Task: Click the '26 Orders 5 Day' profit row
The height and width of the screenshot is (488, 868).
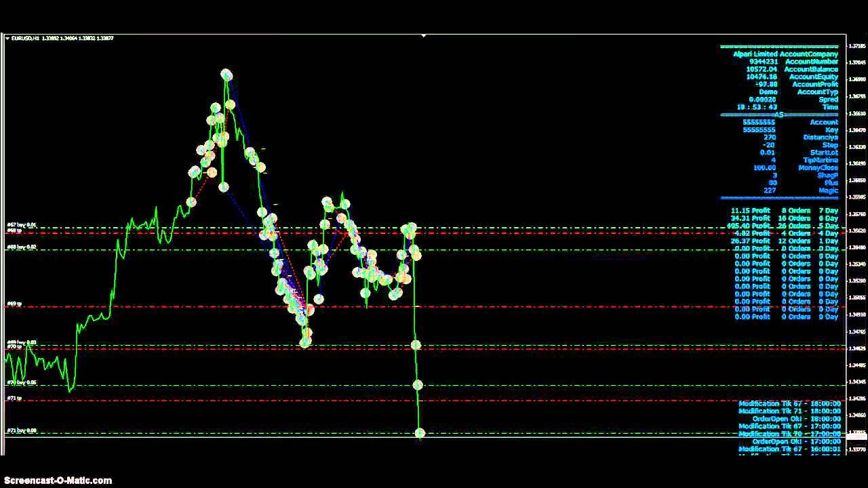Action: (x=783, y=226)
